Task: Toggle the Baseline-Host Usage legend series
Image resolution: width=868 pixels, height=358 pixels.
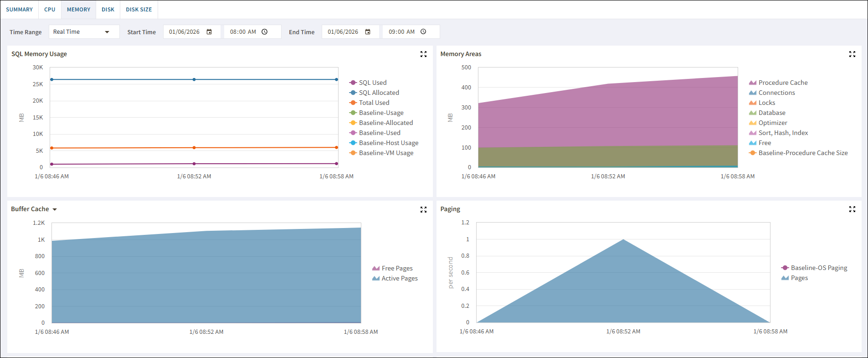Action: pos(384,143)
